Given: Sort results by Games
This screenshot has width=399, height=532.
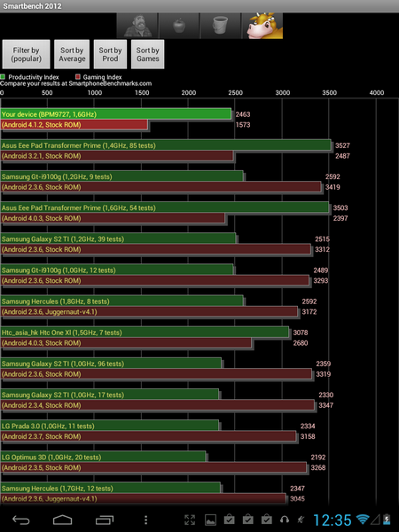Looking at the screenshot, I should coord(147,54).
